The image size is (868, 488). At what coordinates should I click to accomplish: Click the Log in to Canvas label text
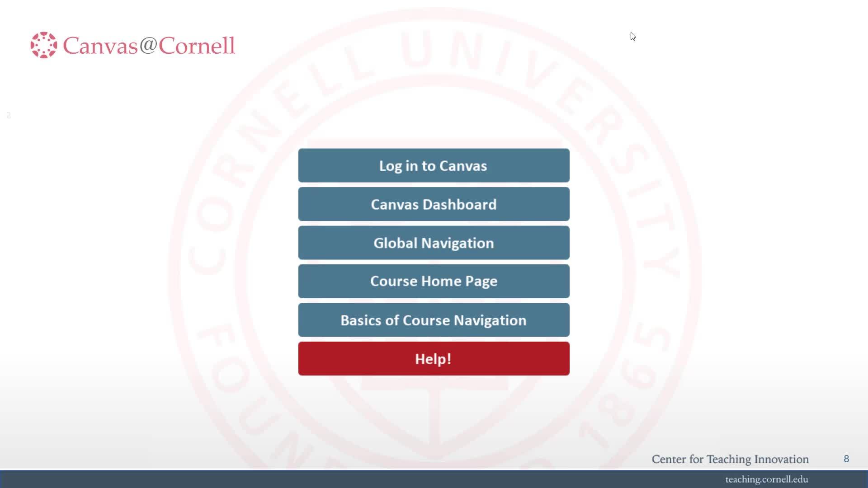pos(433,165)
